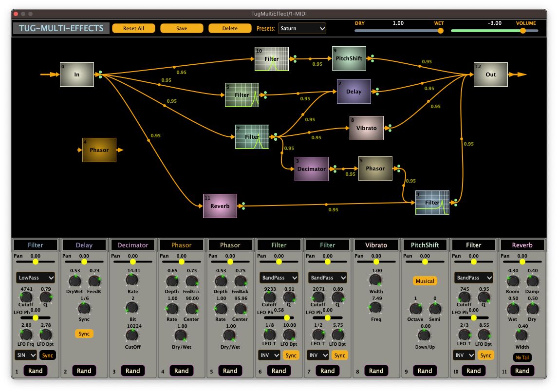Click the Delay node in the routing graph
The width and height of the screenshot is (558, 392).
[354, 92]
